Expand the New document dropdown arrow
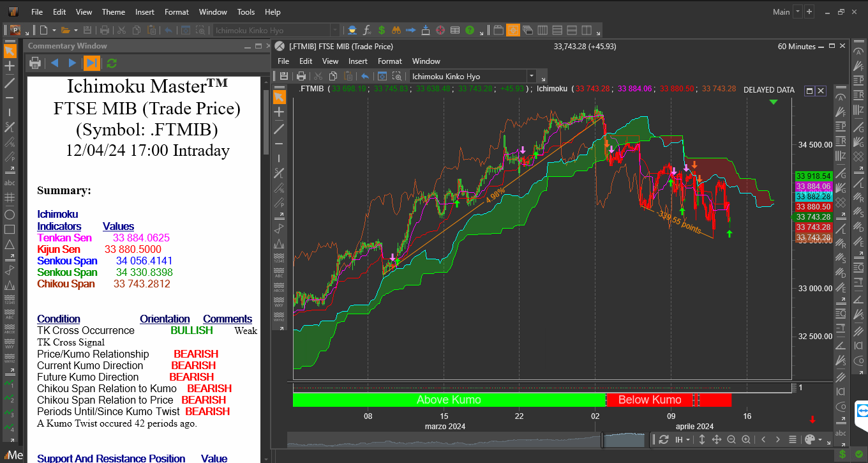 [54, 30]
